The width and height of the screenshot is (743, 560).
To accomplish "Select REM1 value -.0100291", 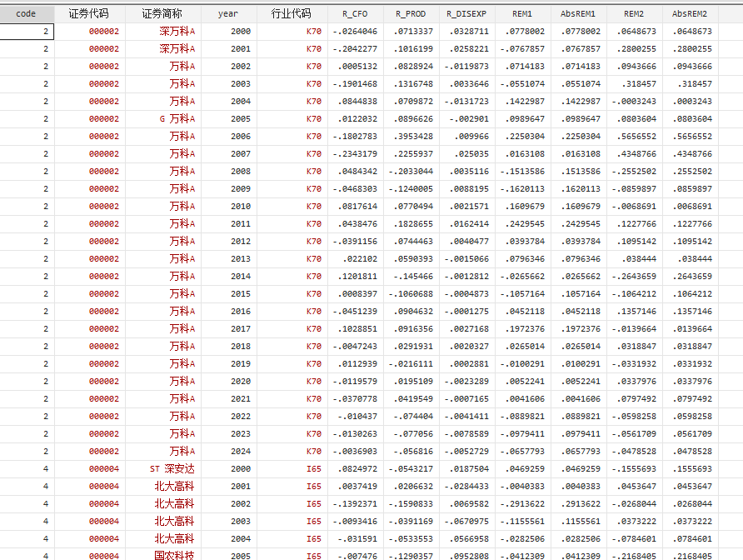I will pyautogui.click(x=522, y=364).
